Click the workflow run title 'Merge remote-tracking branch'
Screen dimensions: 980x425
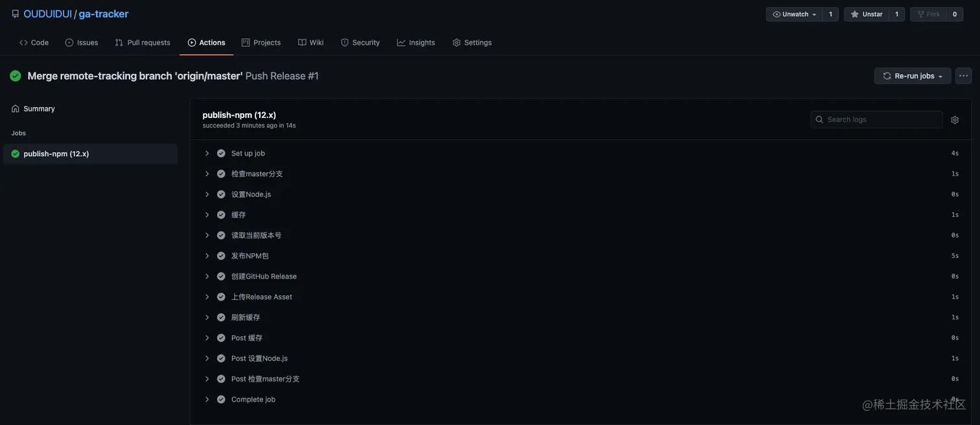point(135,76)
